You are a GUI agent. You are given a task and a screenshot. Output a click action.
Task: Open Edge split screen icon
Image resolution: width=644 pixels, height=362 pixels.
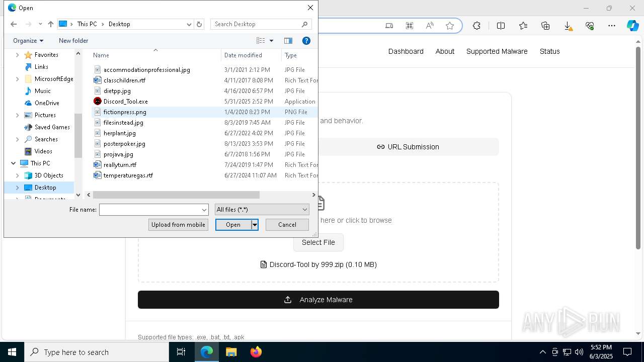501,26
